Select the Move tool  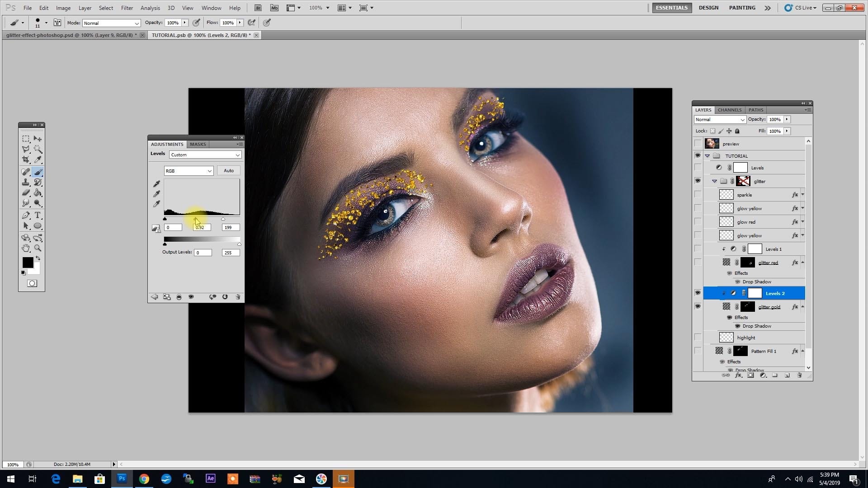click(38, 139)
